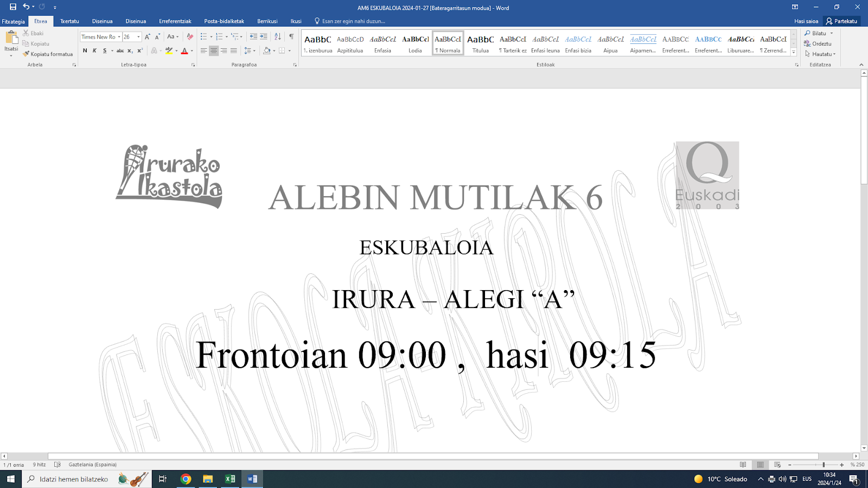Expand the styles gallery

point(794,53)
